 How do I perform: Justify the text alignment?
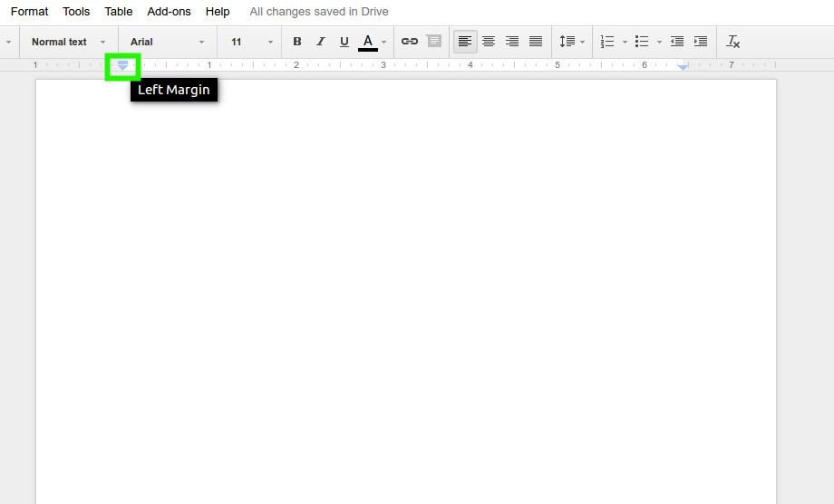point(536,42)
